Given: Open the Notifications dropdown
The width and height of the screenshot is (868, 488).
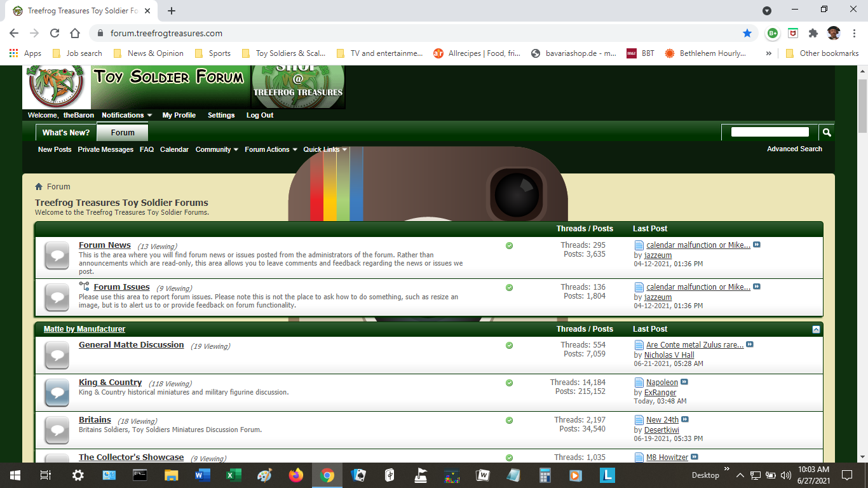Looking at the screenshot, I should (126, 115).
